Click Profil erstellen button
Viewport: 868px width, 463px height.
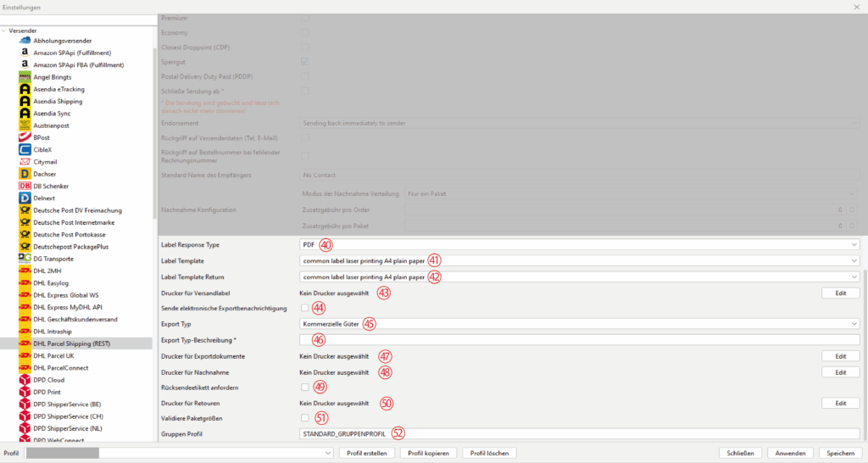click(x=366, y=453)
